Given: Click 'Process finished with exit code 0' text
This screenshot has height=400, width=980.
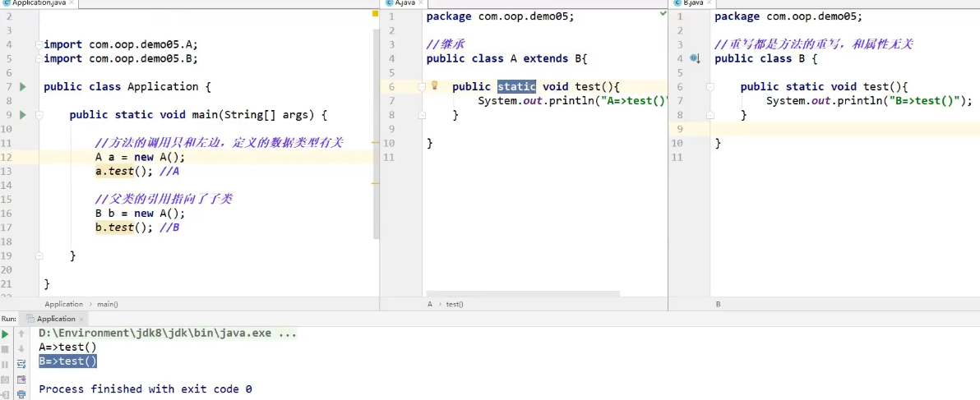Looking at the screenshot, I should [146, 389].
